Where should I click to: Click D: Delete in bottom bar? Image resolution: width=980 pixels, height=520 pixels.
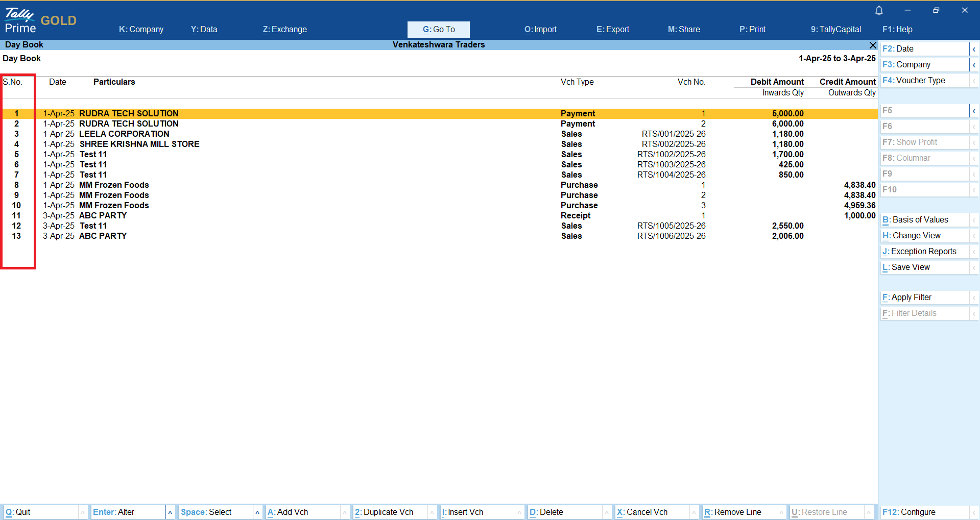point(564,512)
